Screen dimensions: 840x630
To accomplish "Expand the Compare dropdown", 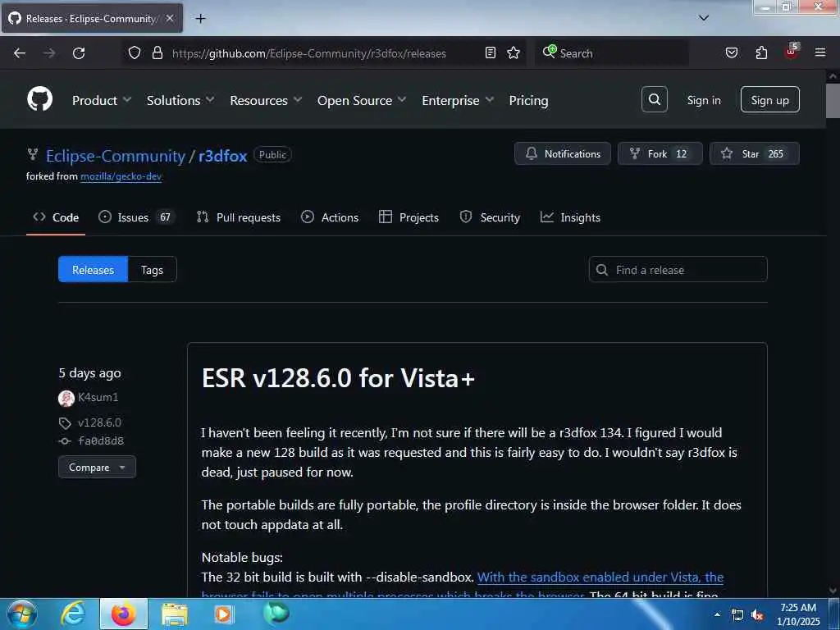I will coord(97,467).
